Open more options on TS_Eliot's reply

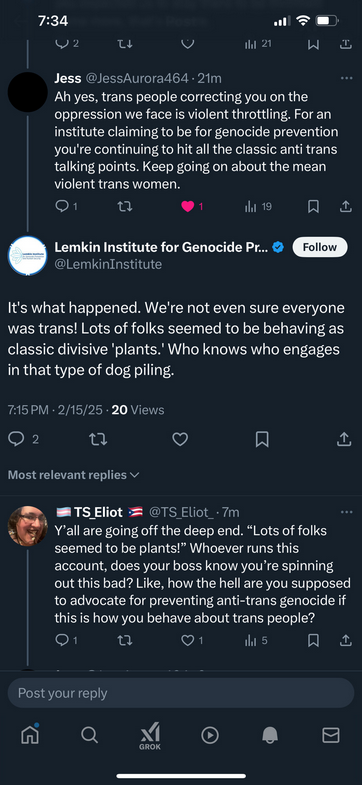[346, 512]
